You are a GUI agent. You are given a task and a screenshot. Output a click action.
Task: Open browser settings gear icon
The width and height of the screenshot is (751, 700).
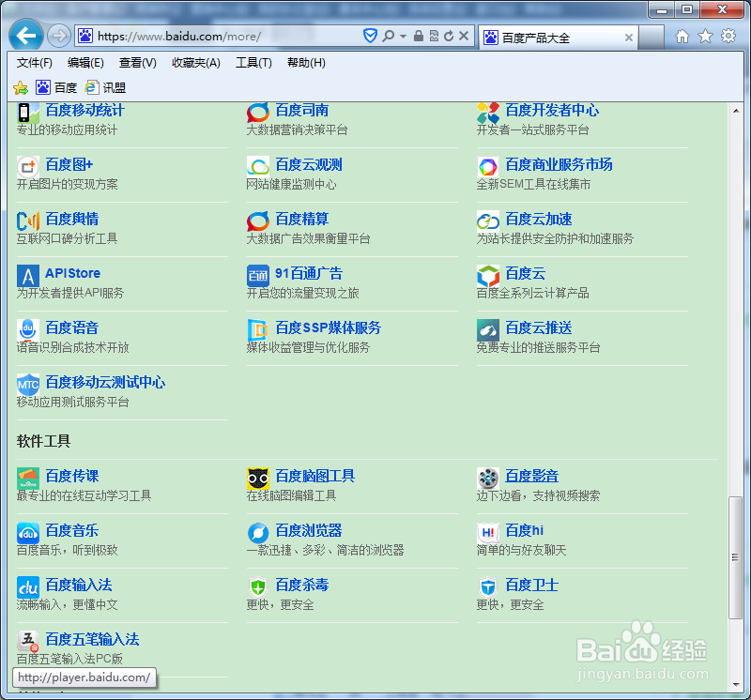[728, 37]
